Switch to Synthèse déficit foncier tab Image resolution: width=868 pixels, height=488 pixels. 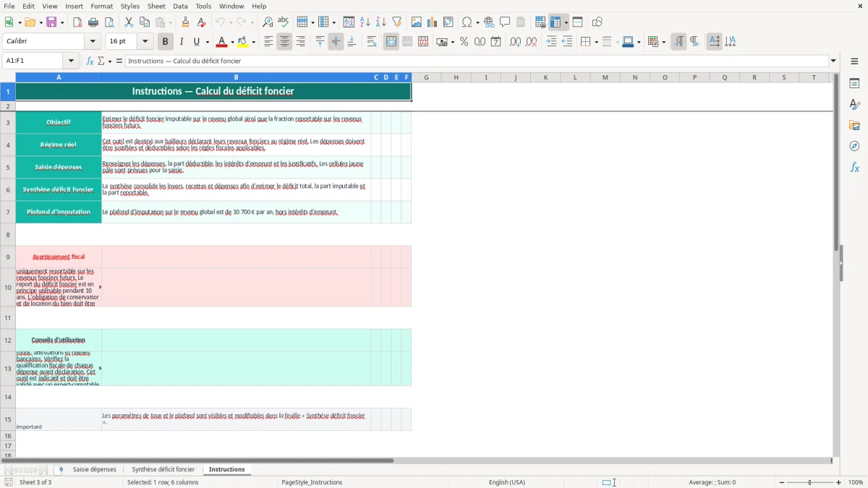click(163, 469)
